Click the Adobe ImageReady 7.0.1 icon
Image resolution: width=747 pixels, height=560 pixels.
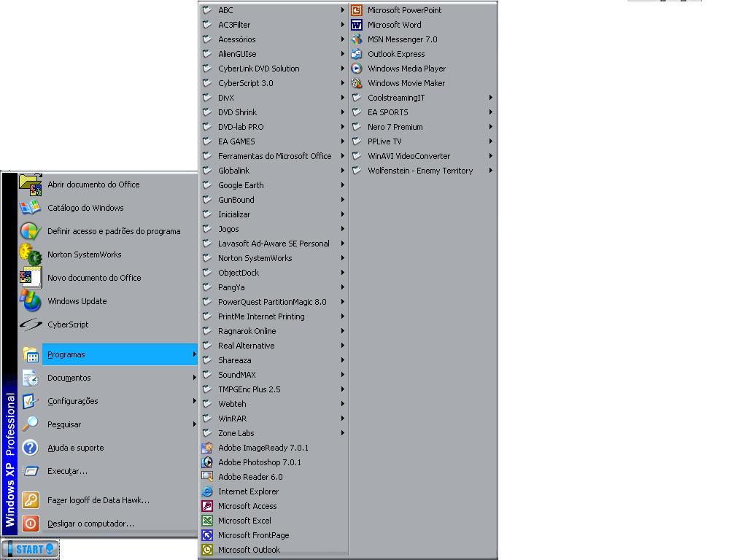(207, 448)
